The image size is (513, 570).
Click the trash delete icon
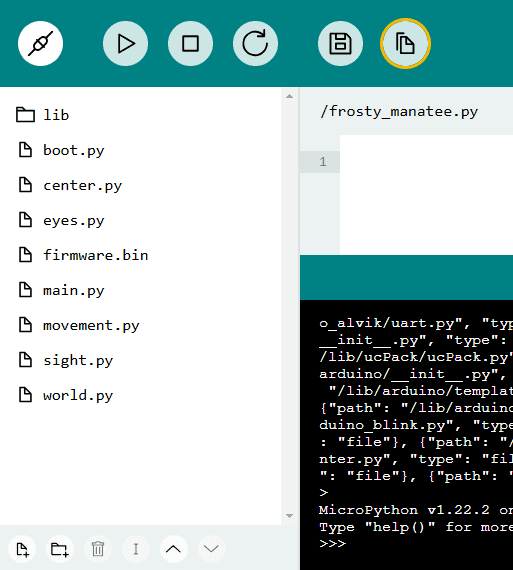pyautogui.click(x=98, y=549)
